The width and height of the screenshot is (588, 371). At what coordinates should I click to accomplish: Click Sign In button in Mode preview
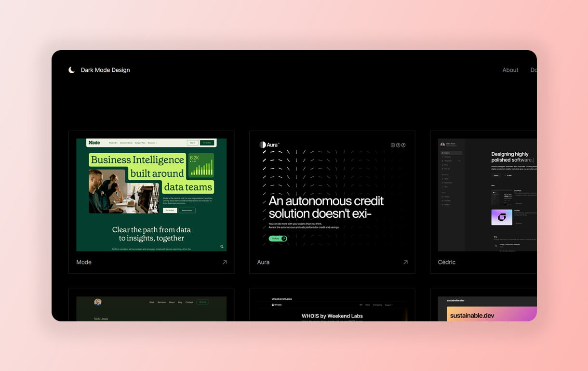192,143
